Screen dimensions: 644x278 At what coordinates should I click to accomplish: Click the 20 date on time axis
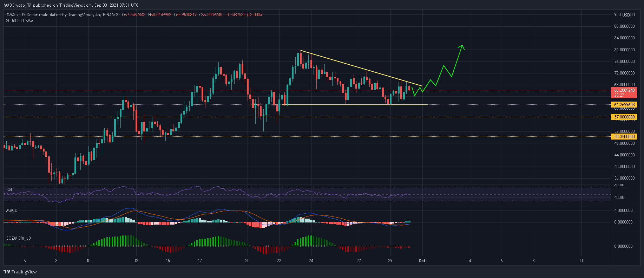point(248,261)
